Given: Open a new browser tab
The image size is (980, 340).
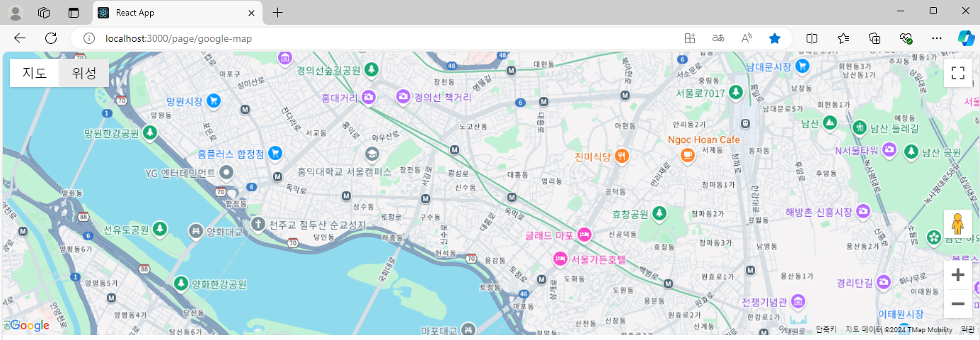Looking at the screenshot, I should (278, 12).
